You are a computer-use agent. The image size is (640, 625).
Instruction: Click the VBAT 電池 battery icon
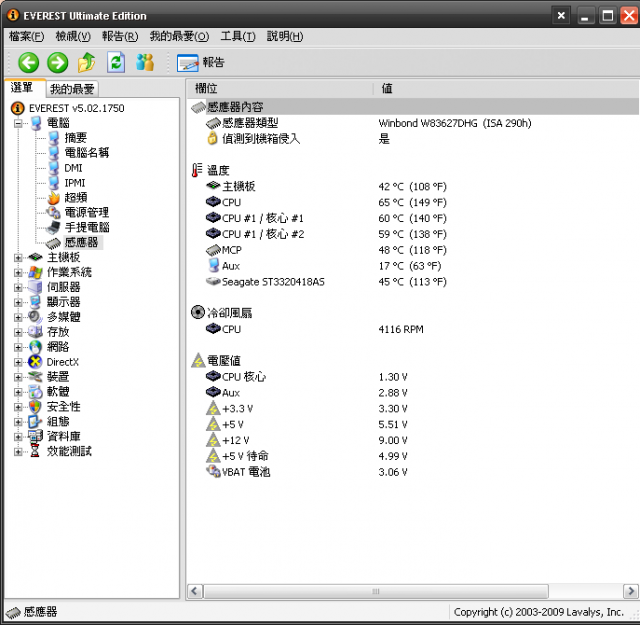point(213,472)
